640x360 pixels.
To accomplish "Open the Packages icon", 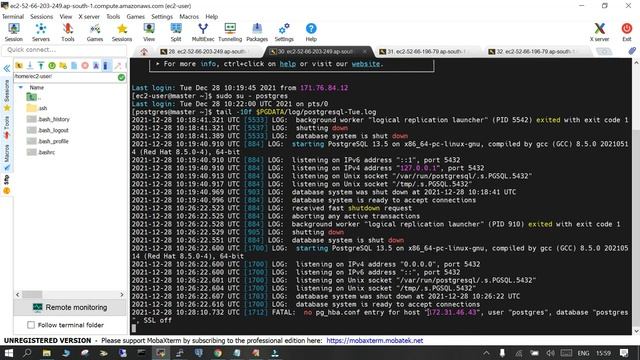I will pos(257,32).
